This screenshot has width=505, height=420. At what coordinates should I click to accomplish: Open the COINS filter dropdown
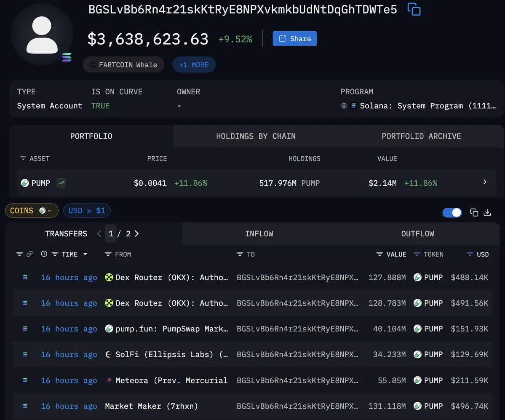[x=32, y=211]
